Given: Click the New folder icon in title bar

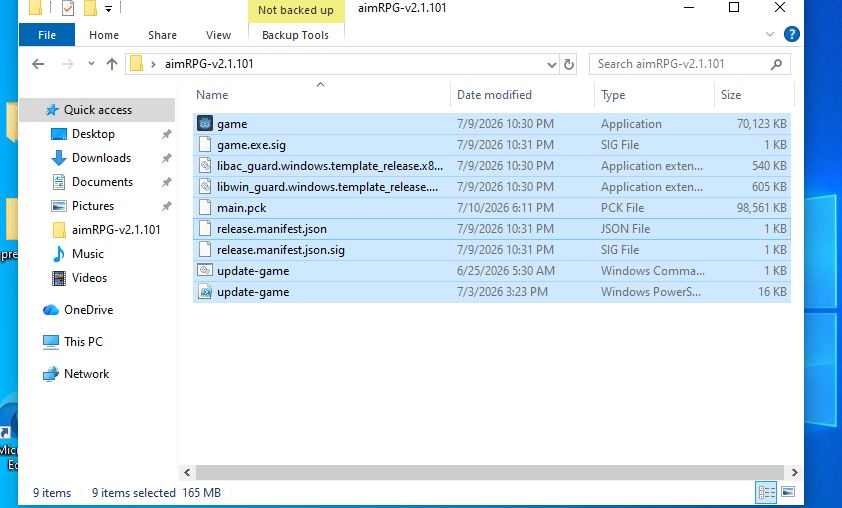Looking at the screenshot, I should pyautogui.click(x=90, y=8).
